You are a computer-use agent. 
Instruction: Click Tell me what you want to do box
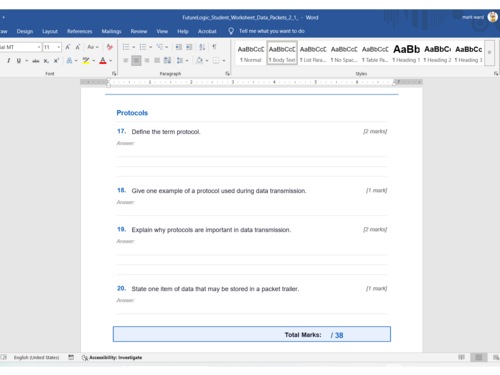[272, 31]
